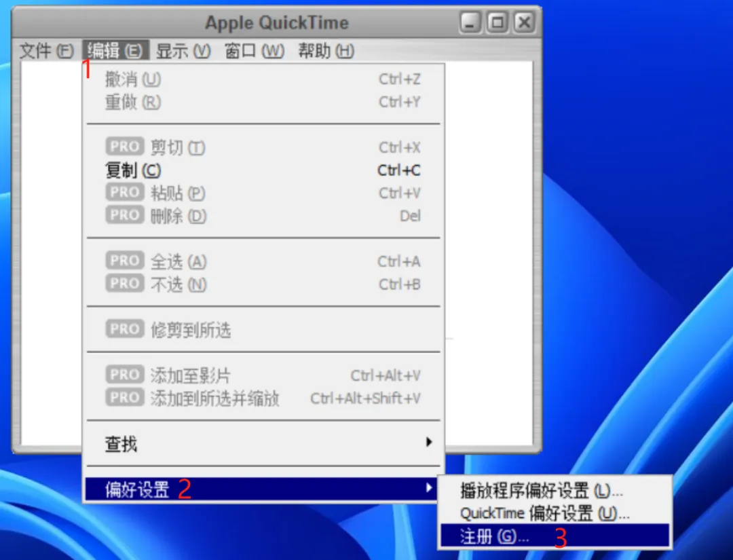Open 播放程序偏好设置 (L)...
The width and height of the screenshot is (733, 560).
(x=555, y=491)
